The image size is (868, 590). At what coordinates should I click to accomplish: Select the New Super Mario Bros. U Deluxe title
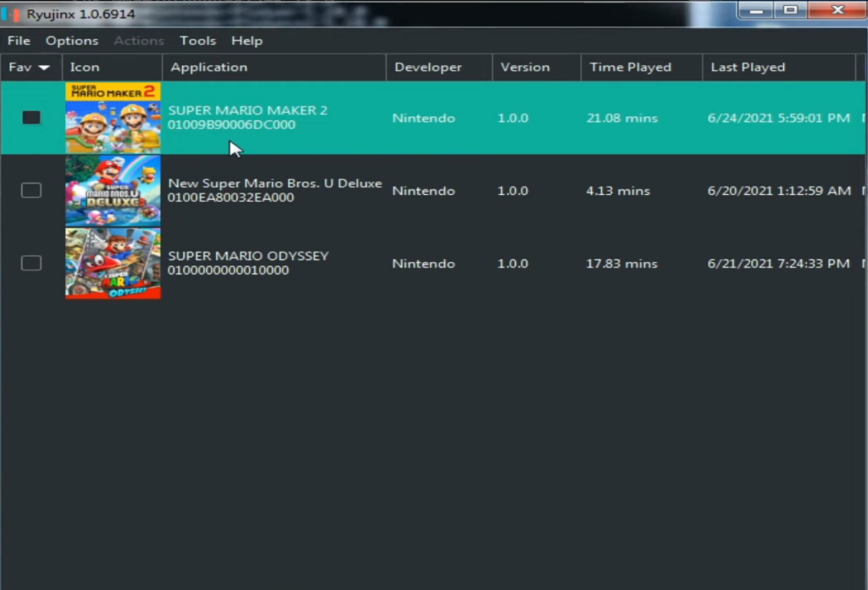click(275, 183)
